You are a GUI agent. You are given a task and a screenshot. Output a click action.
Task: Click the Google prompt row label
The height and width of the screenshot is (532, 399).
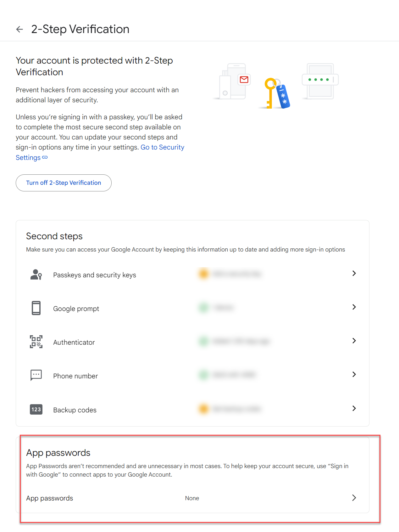[x=76, y=308]
